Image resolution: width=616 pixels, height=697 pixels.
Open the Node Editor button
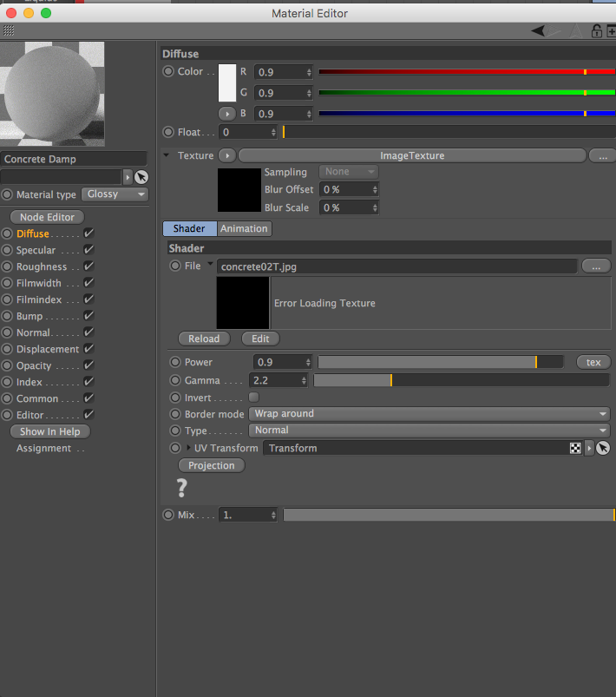click(x=47, y=217)
